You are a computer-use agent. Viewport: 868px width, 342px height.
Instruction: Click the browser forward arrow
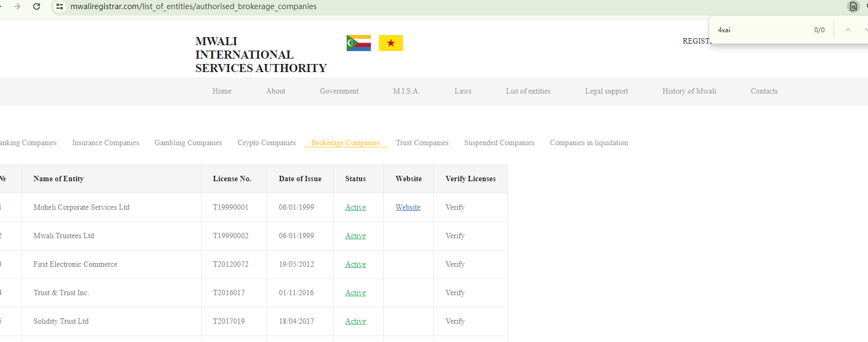[x=17, y=6]
